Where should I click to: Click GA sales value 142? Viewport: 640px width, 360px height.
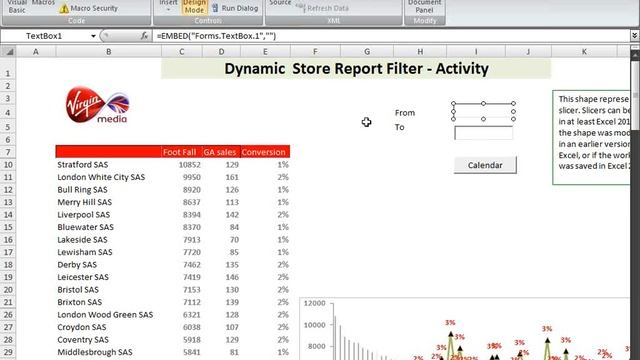point(232,215)
